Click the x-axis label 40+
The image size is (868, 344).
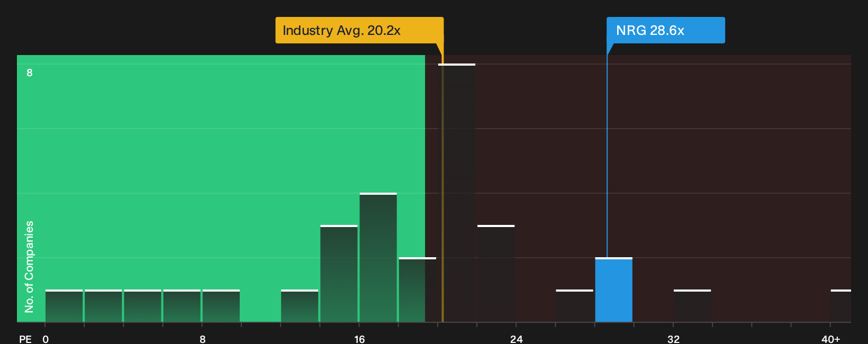pos(830,339)
